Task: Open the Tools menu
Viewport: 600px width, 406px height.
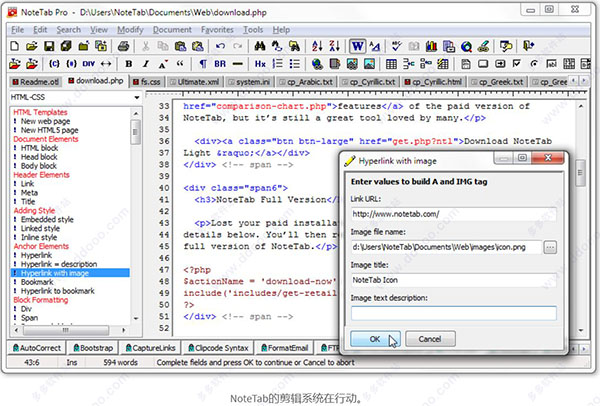Action: [x=253, y=30]
